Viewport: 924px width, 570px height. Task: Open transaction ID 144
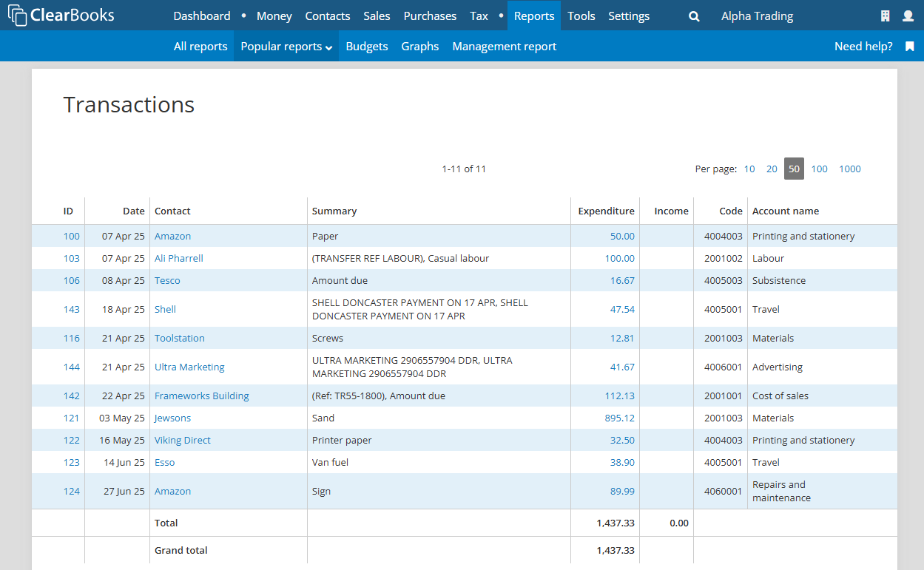pos(71,367)
